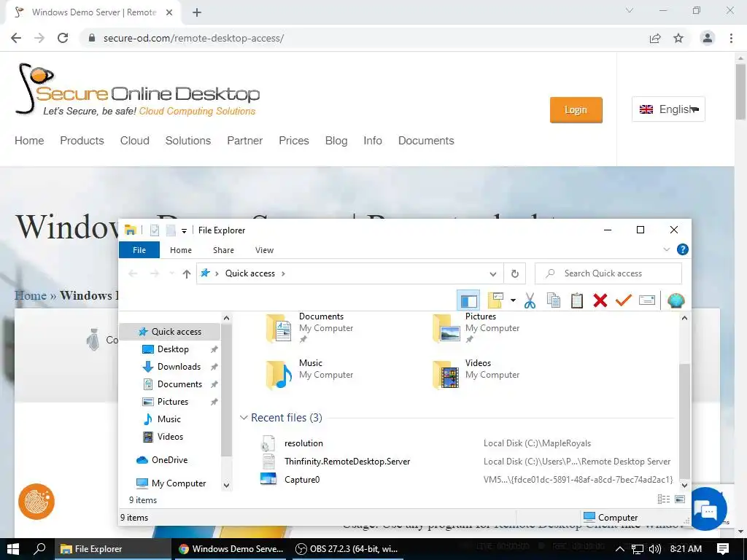This screenshot has width=747, height=560.
Task: Click the browser reload icon
Action: point(63,38)
